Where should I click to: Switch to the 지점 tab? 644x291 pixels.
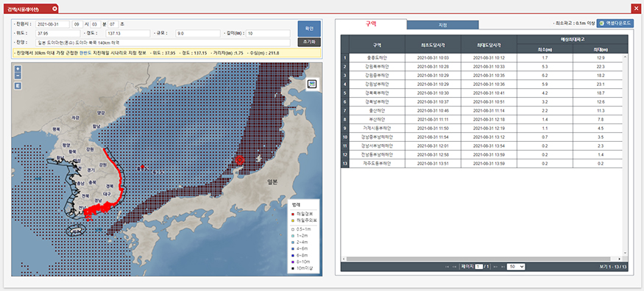click(x=443, y=25)
